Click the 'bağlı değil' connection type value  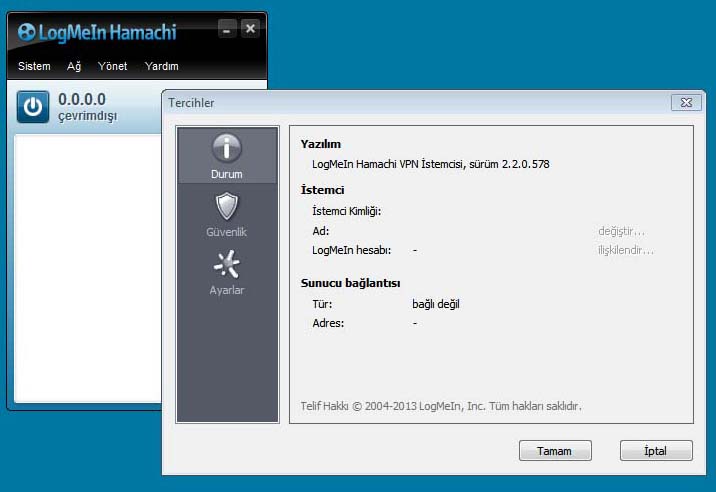coord(436,304)
